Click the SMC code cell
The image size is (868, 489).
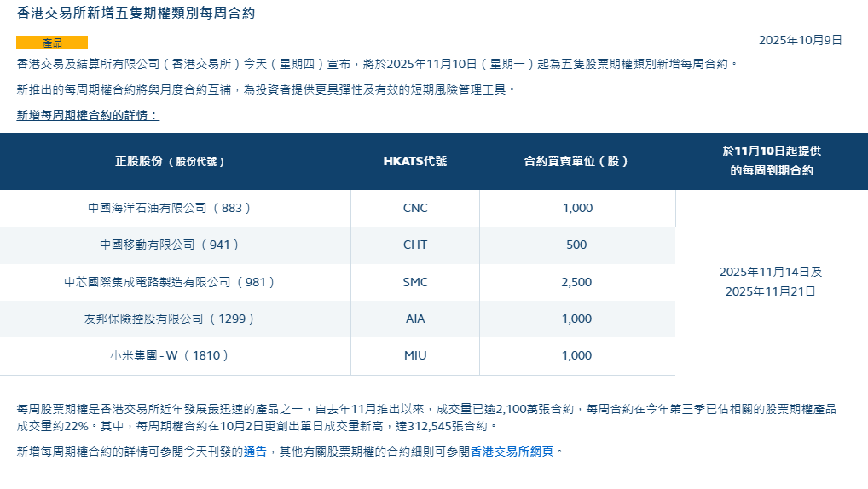[x=415, y=282]
